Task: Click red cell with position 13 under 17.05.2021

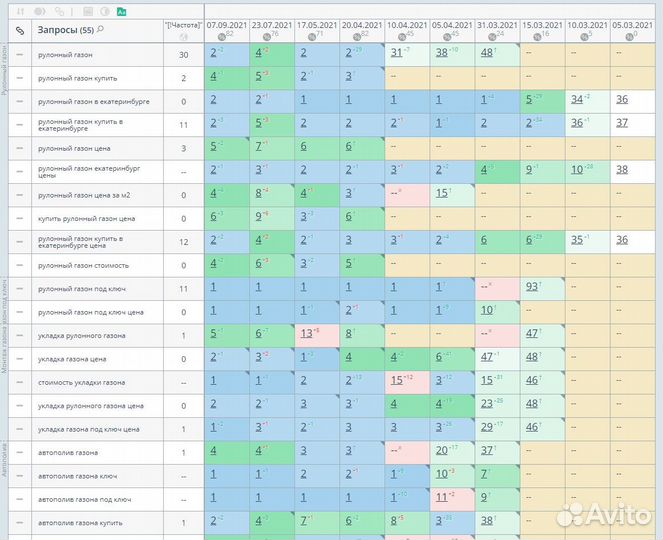Action: (x=305, y=334)
